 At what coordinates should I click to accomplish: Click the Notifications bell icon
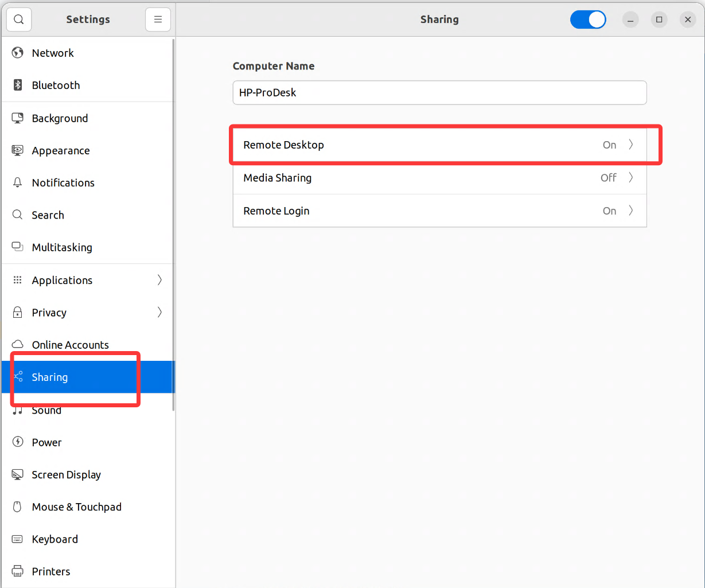pos(18,182)
